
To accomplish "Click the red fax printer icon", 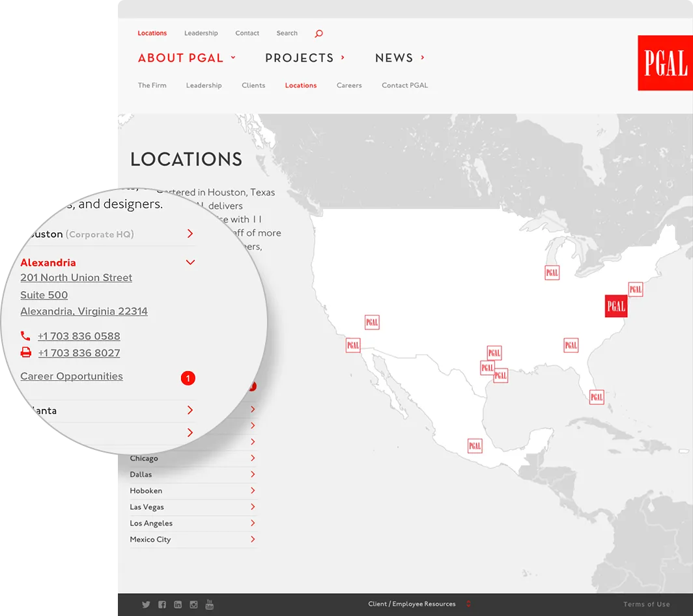I will (x=26, y=352).
